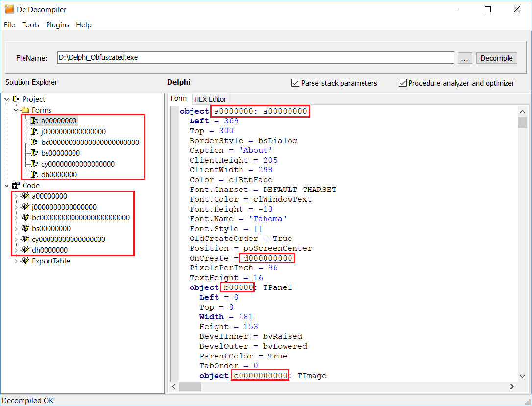Screen dimensions: 532x406
Task: Click the object c0000000000: TImage line
Action: tap(263, 376)
